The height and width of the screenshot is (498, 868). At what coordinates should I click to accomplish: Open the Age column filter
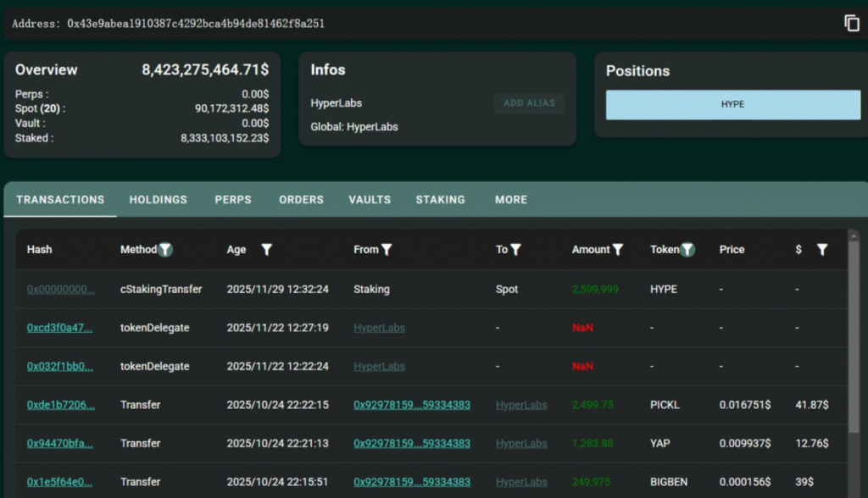pyautogui.click(x=266, y=250)
